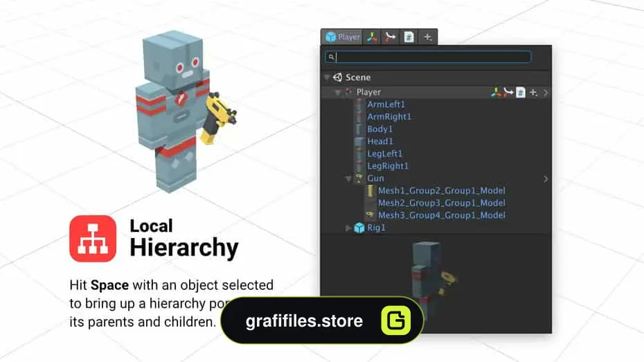Click the Mesh3_Group4_Group1_Model preview icon

click(370, 215)
